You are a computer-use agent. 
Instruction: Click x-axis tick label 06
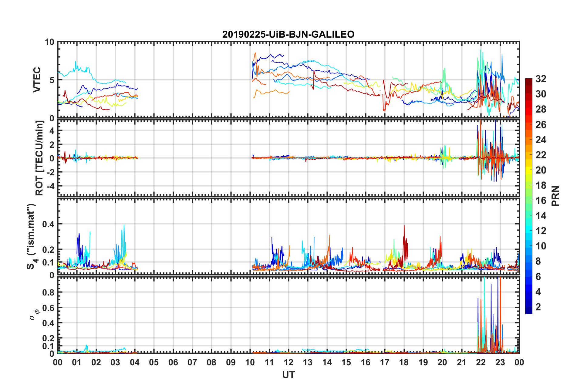[x=173, y=362]
